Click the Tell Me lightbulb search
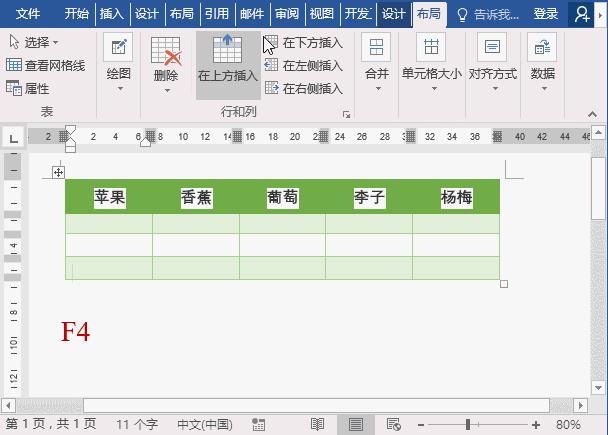This screenshot has height=435, width=608. coord(487,15)
